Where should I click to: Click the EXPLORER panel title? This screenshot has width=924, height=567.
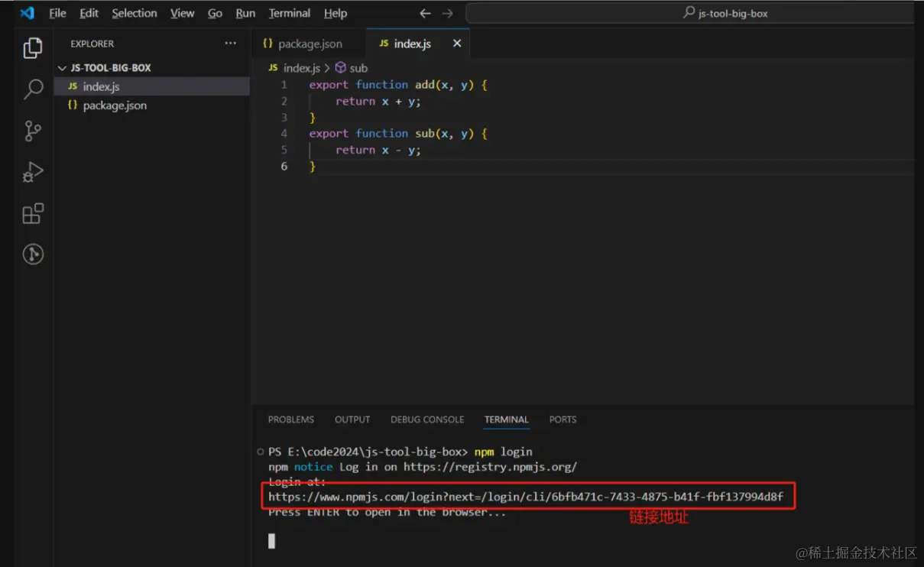pos(92,44)
